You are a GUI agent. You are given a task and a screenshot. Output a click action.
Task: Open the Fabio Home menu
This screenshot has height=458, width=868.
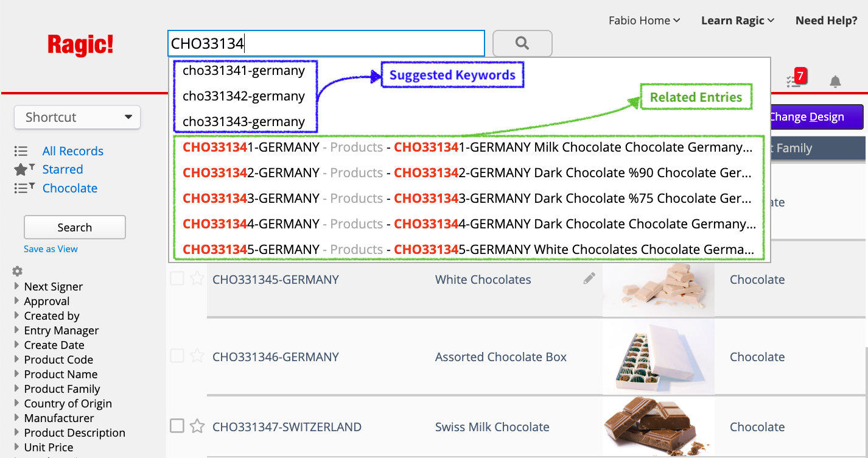(x=644, y=21)
